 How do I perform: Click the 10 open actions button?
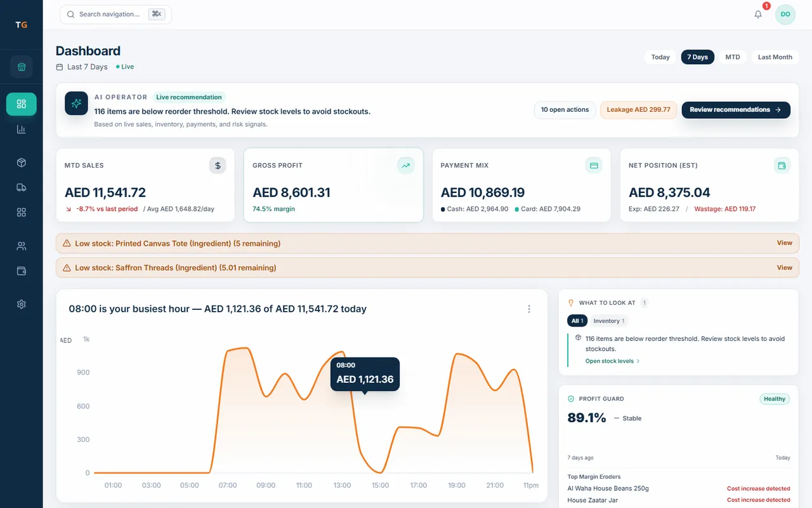[565, 110]
